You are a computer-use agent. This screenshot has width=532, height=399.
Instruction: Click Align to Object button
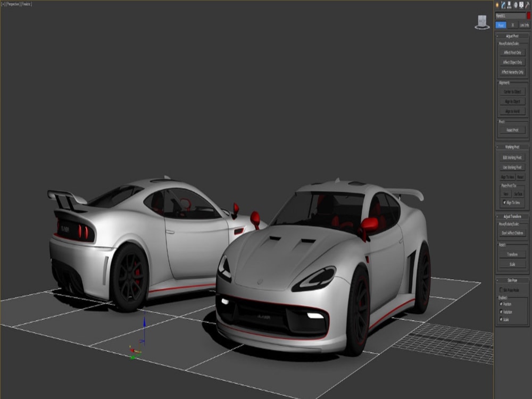pyautogui.click(x=512, y=102)
